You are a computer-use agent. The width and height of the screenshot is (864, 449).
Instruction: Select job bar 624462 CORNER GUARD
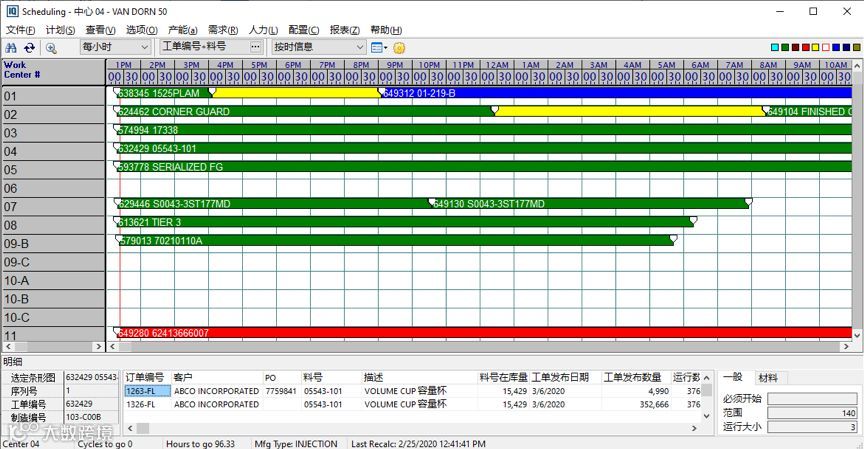coord(305,111)
